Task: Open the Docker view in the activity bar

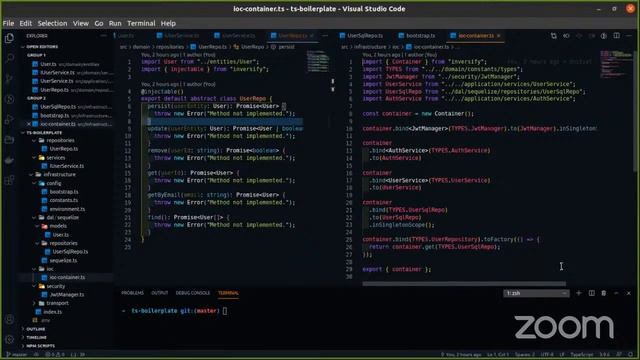Action: point(9,160)
